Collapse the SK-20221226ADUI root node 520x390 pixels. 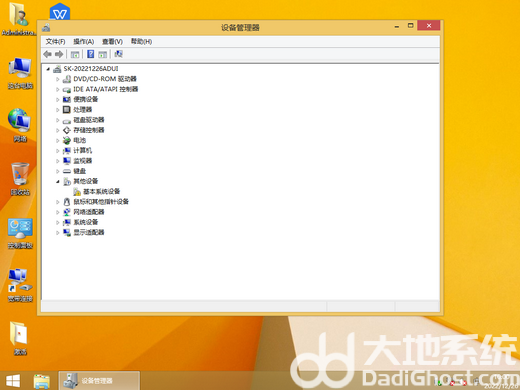(x=48, y=69)
